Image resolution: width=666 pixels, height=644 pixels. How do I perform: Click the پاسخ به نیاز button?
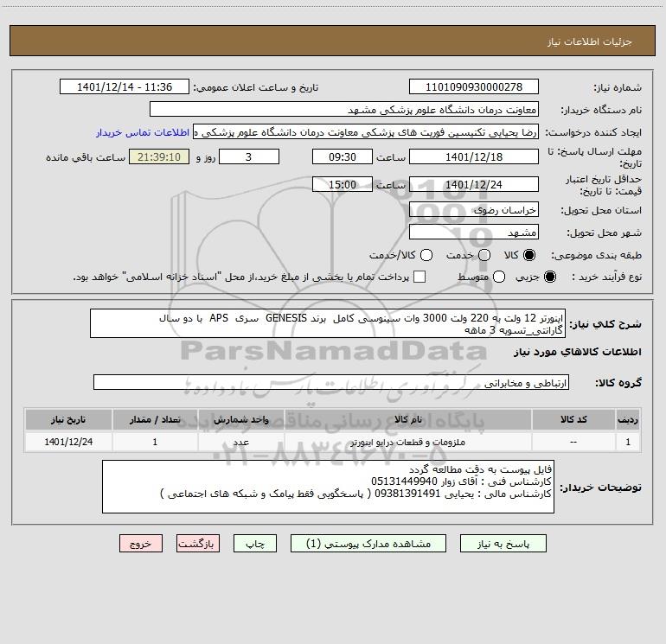[503, 544]
